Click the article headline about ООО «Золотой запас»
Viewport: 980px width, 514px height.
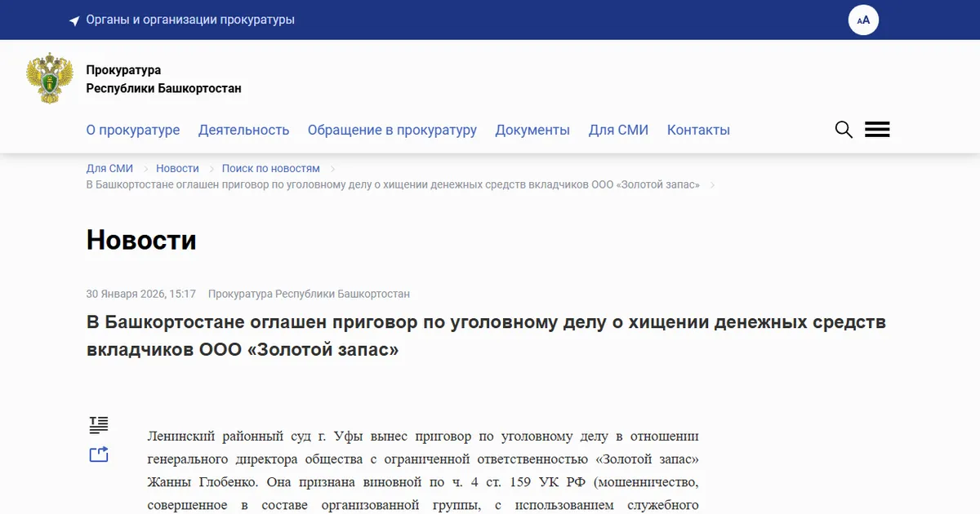[486, 336]
